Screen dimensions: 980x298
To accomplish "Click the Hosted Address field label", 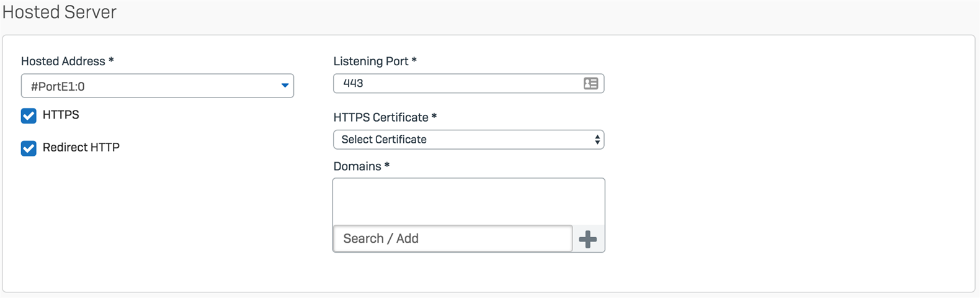I will click(63, 61).
